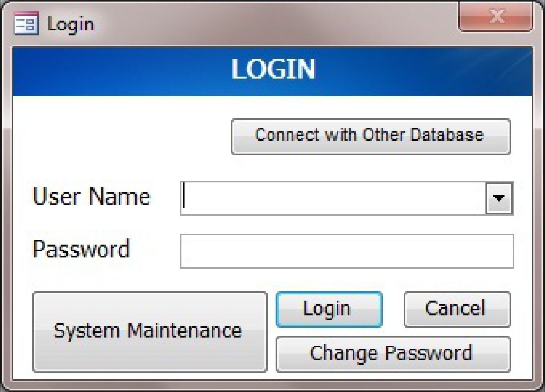The width and height of the screenshot is (545, 392).
Task: Cancel the login dialog
Action: click(457, 310)
